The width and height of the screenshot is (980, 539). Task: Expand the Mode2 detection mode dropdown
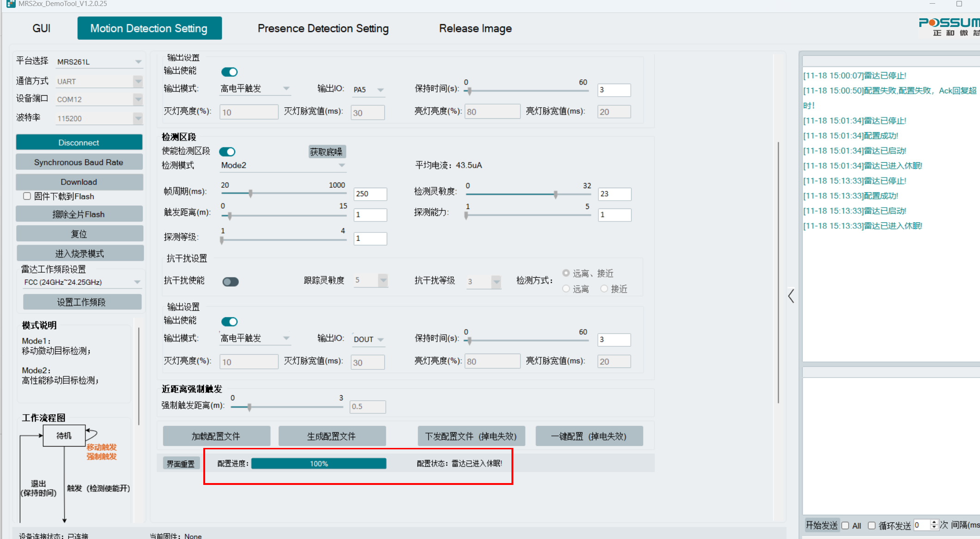341,165
